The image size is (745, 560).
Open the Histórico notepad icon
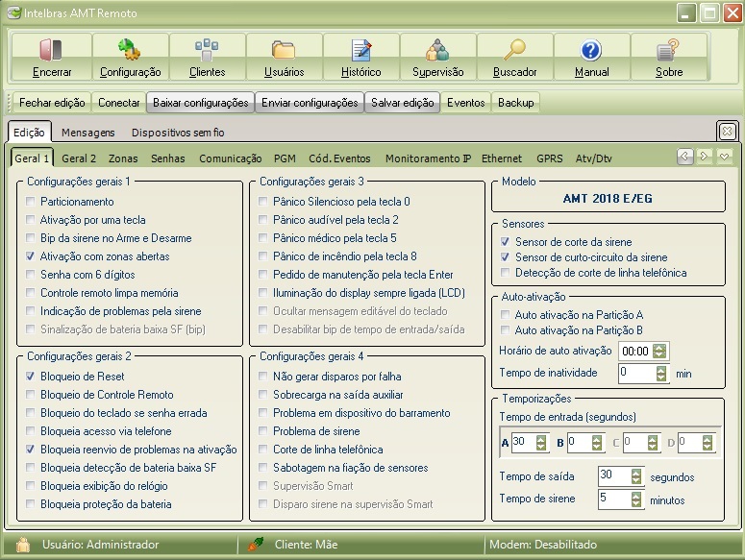pos(361,50)
